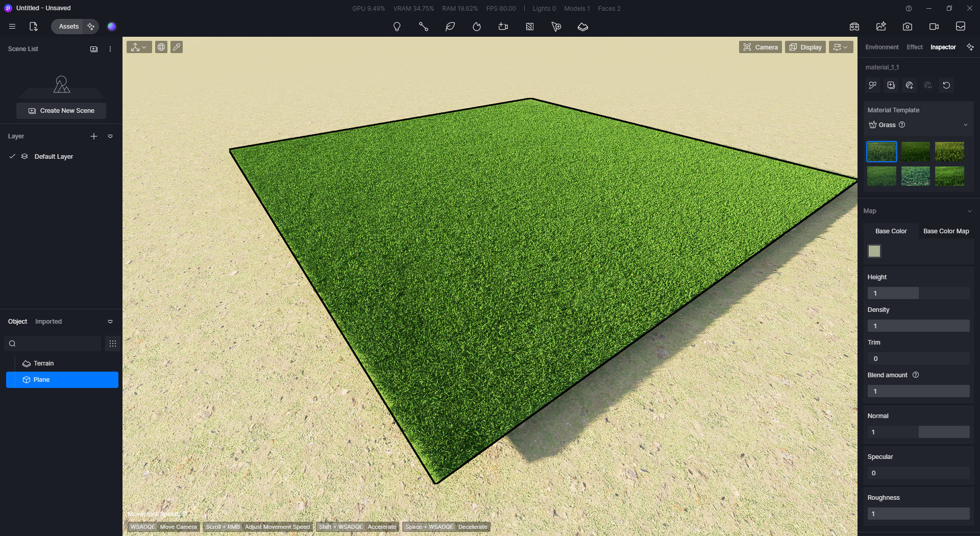The height and width of the screenshot is (536, 980).
Task: Click the add camera icon in the toolbar
Action: point(504,27)
